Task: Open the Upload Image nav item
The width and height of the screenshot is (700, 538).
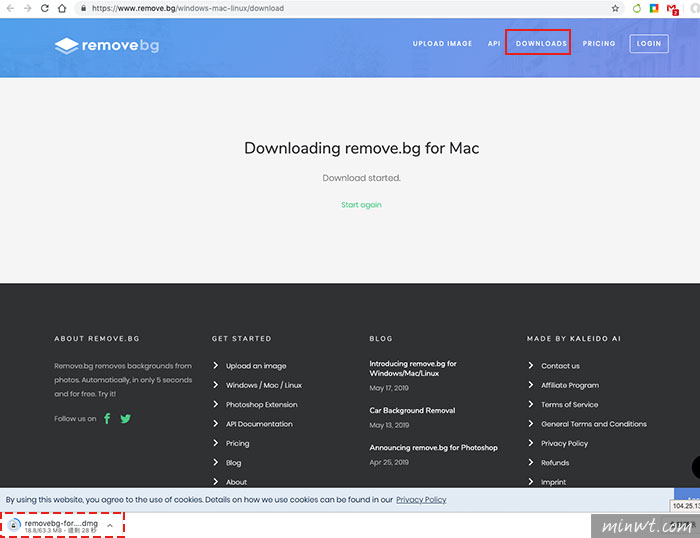Action: click(x=442, y=44)
